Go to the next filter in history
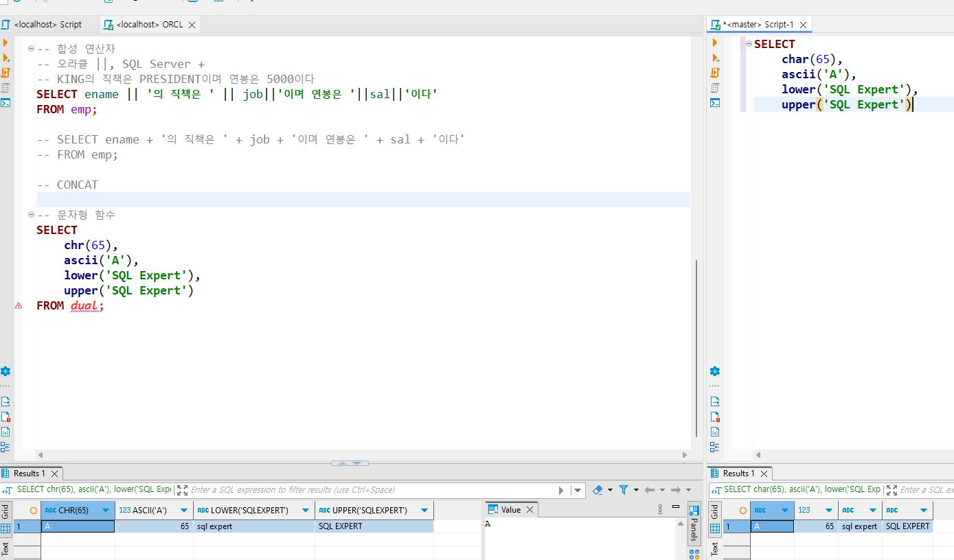The width and height of the screenshot is (954, 560). (x=676, y=490)
